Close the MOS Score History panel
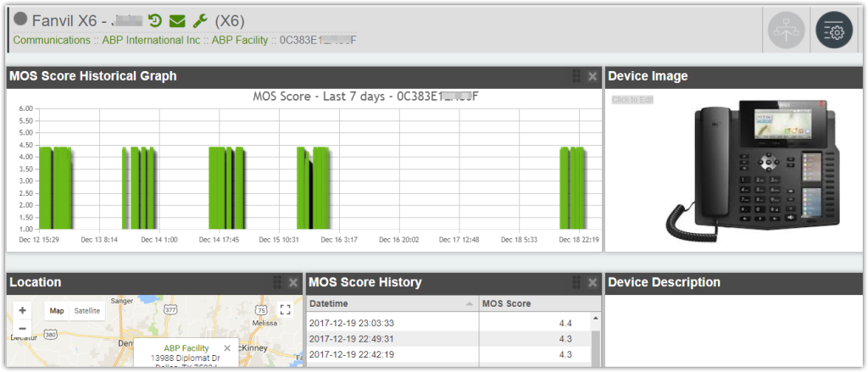 pos(593,282)
